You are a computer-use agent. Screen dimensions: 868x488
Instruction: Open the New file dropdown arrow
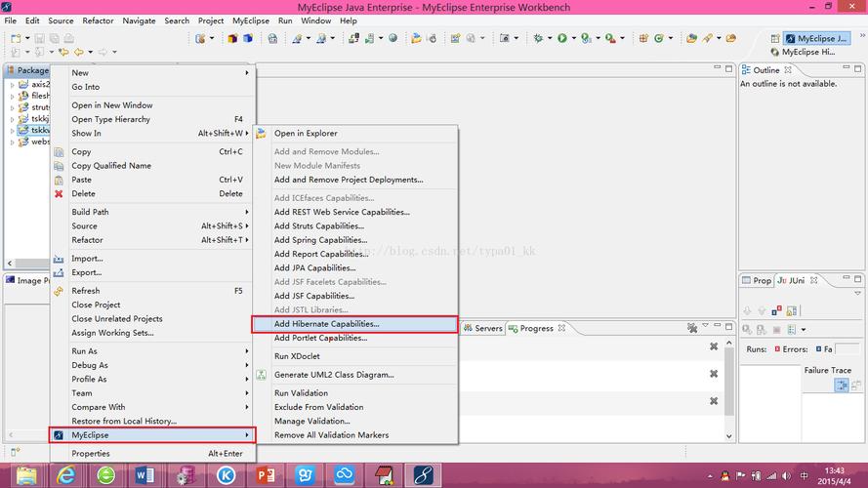tap(27, 38)
